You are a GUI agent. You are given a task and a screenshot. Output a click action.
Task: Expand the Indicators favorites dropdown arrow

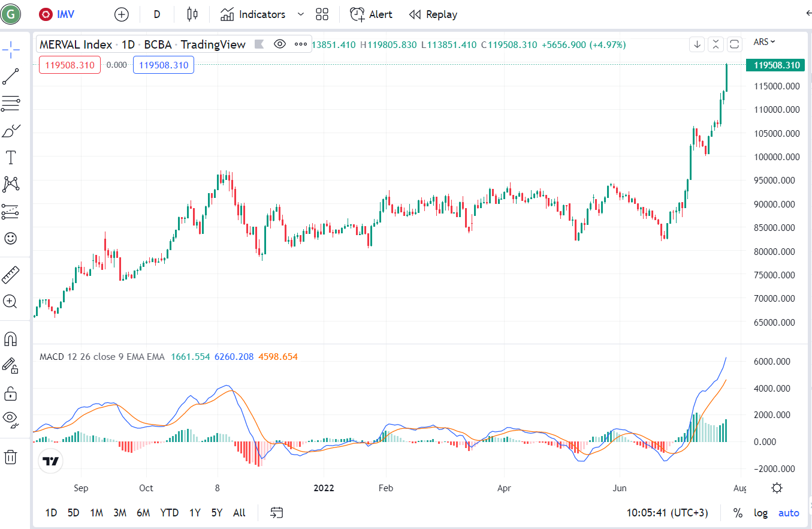pyautogui.click(x=301, y=14)
